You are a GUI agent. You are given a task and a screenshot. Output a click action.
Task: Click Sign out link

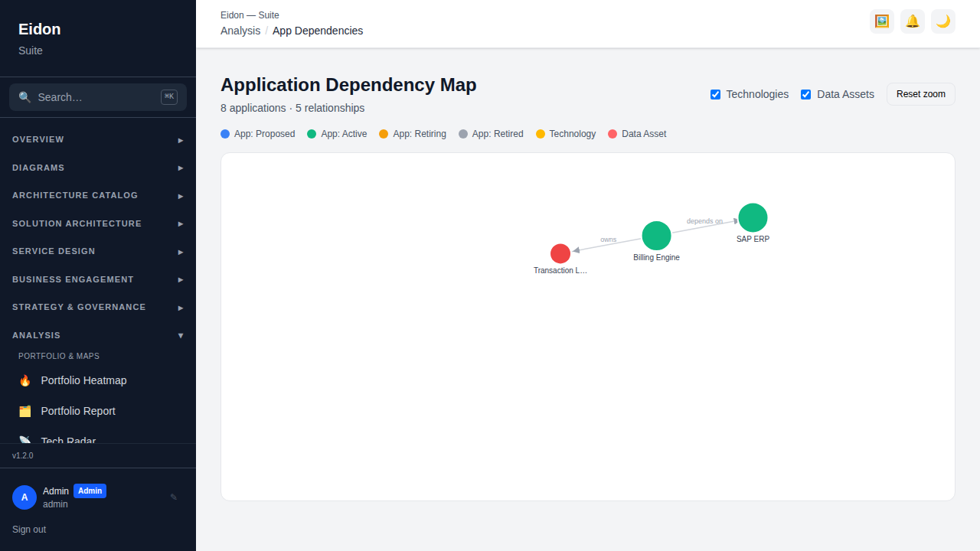[x=29, y=530]
